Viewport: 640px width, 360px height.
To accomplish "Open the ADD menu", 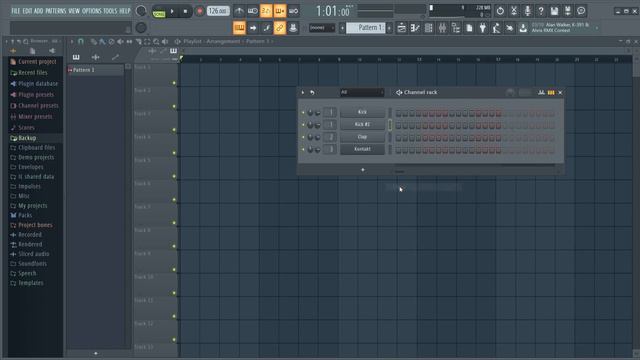I will point(38,11).
